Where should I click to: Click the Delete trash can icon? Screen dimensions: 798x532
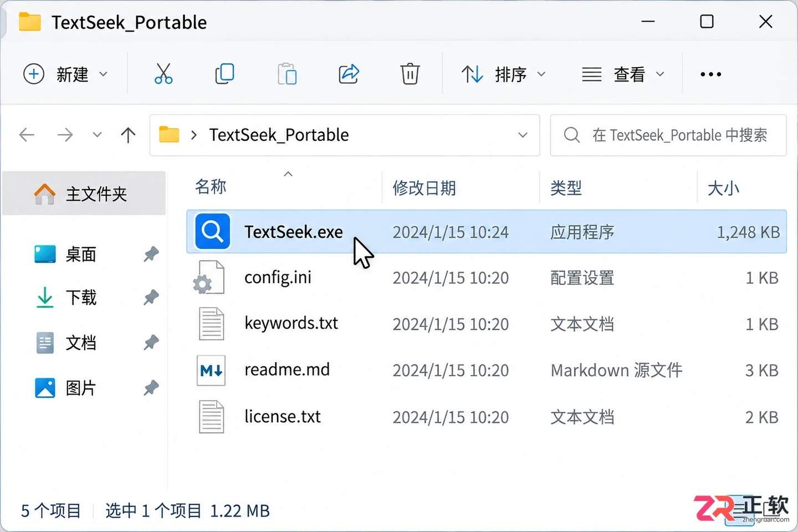pos(410,74)
